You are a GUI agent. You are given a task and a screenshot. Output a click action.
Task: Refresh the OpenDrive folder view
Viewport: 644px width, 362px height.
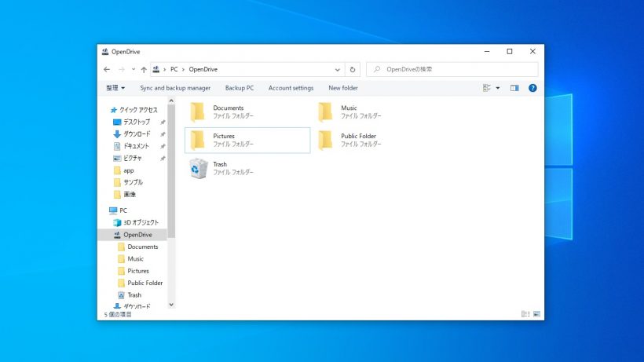click(x=353, y=69)
